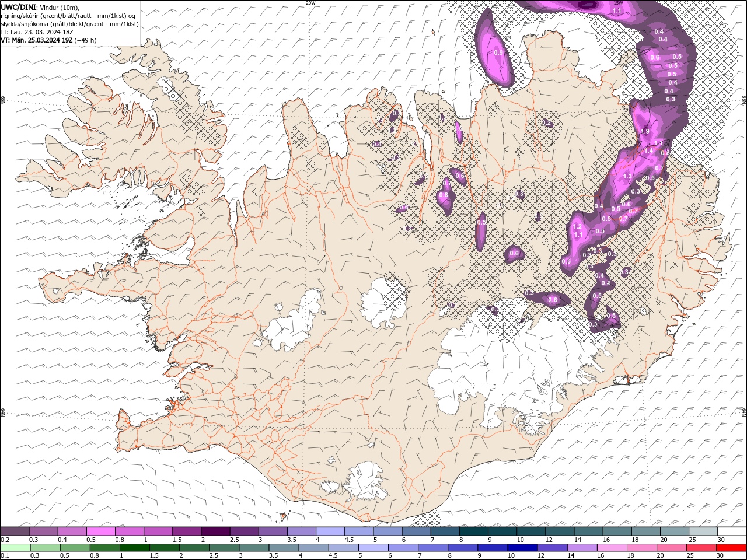Viewport: 747px width, 560px height.
Task: Click the 'Vindur (10m)' legend text
Action: click(60, 7)
